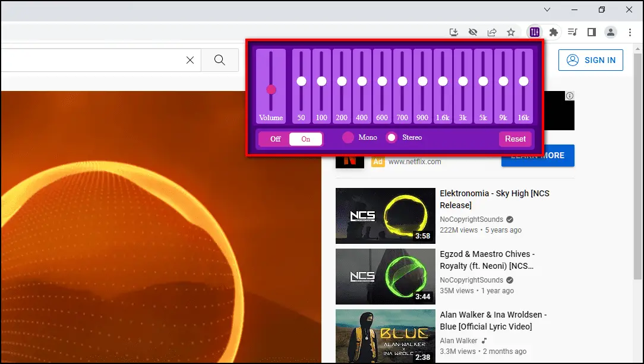Open the Alan Walker Blue video thumbnail
Viewport: 644px width, 364px height.
click(x=385, y=336)
